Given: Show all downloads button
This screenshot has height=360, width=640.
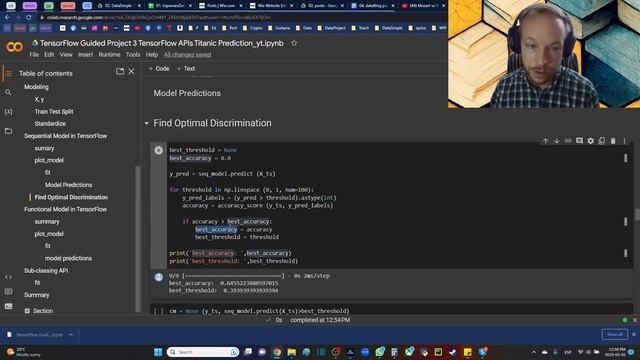Looking at the screenshot, I should 614,334.
